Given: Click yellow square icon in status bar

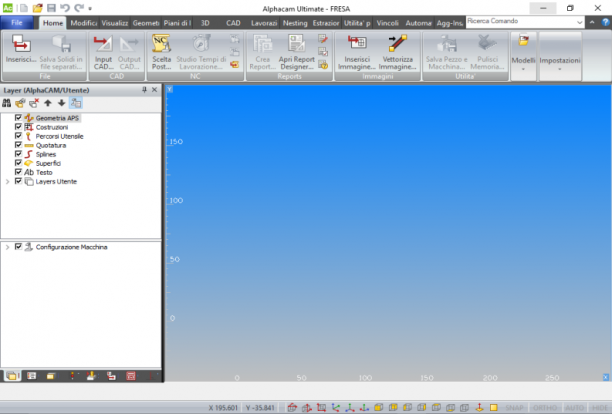Looking at the screenshot, I should click(x=494, y=408).
